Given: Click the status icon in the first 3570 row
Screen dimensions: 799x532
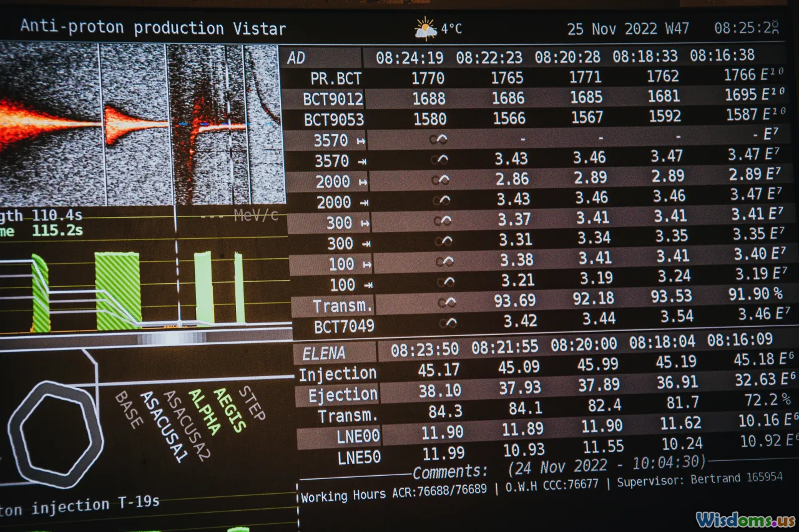Looking at the screenshot, I should 438,140.
